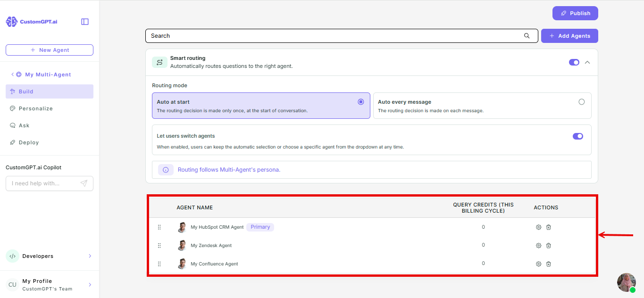Toggle the Smart routing switch
Viewport: 644px width, 298px height.
pos(574,62)
